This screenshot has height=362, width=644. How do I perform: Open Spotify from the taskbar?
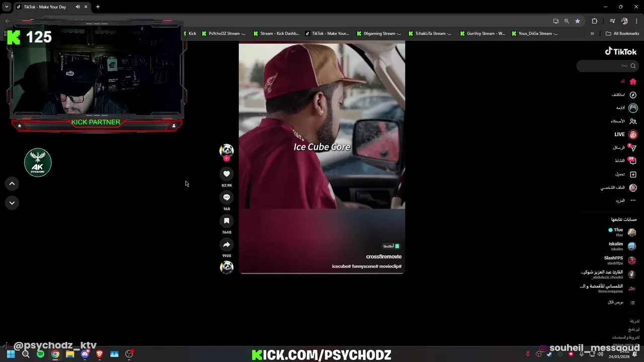click(40, 354)
